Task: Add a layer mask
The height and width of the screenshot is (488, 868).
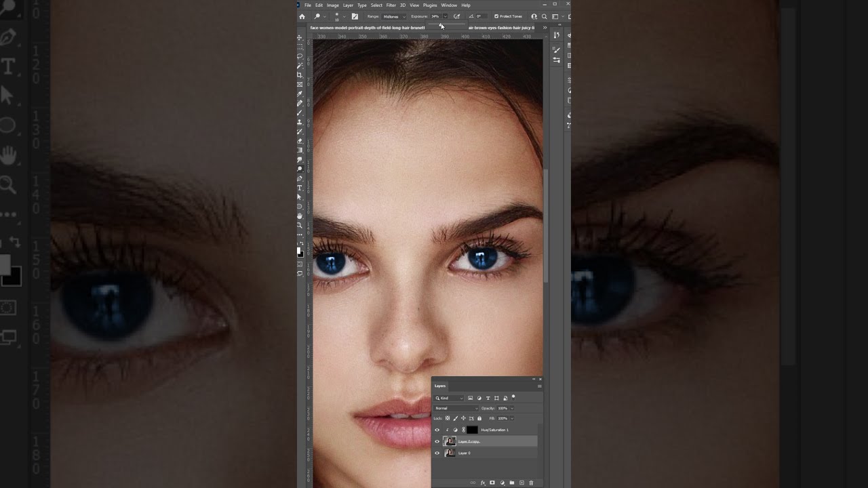Action: 492,483
